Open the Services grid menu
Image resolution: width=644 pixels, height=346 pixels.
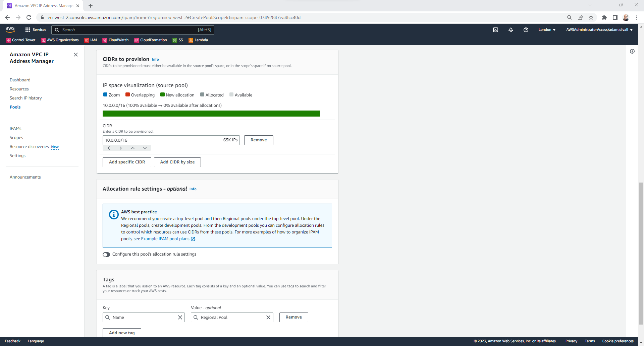(36, 30)
